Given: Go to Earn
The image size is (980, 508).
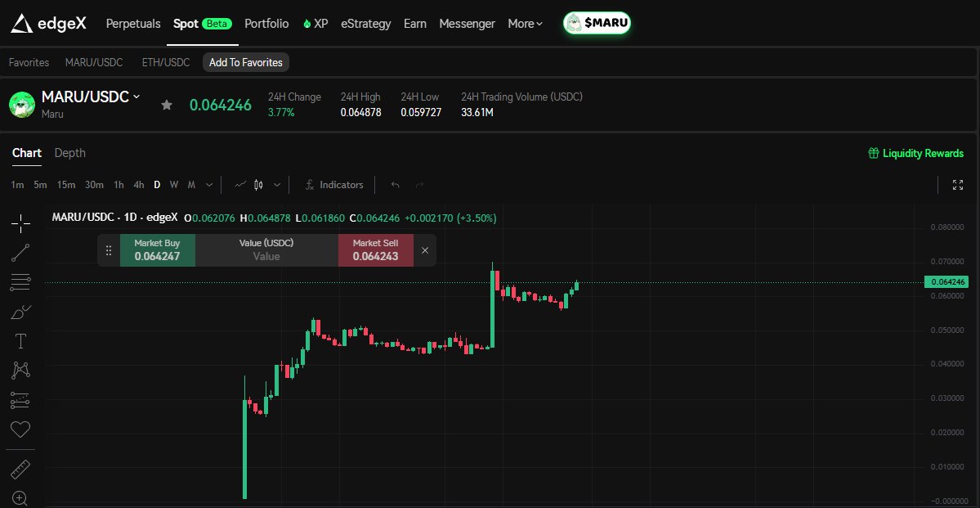Looking at the screenshot, I should click(415, 24).
